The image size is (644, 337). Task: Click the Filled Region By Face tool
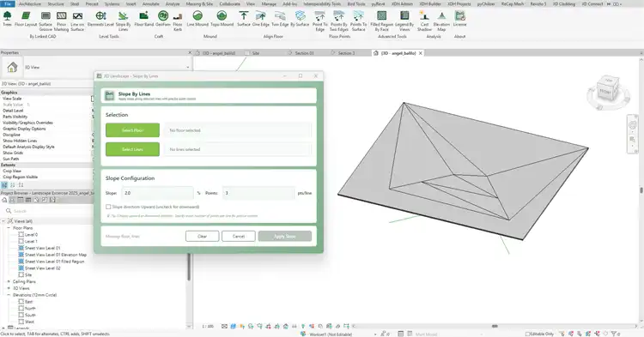(x=381, y=21)
